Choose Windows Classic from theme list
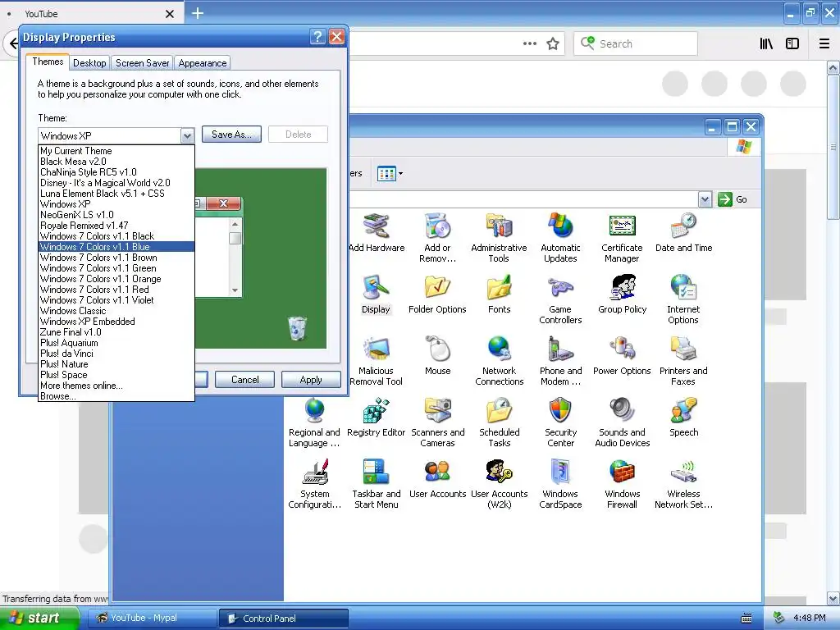 coord(116,311)
